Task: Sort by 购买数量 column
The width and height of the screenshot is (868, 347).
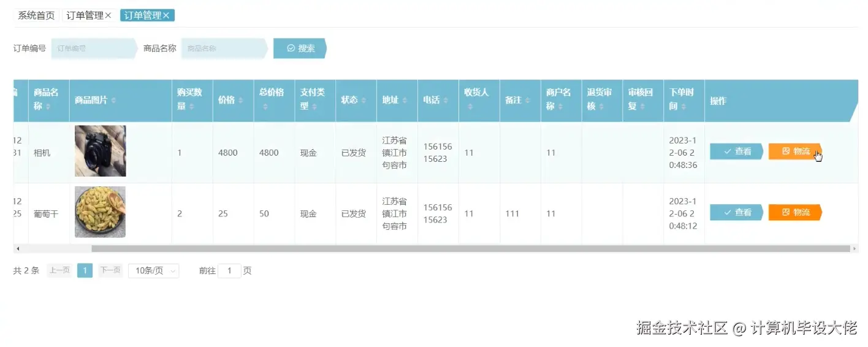Action: pyautogui.click(x=191, y=107)
